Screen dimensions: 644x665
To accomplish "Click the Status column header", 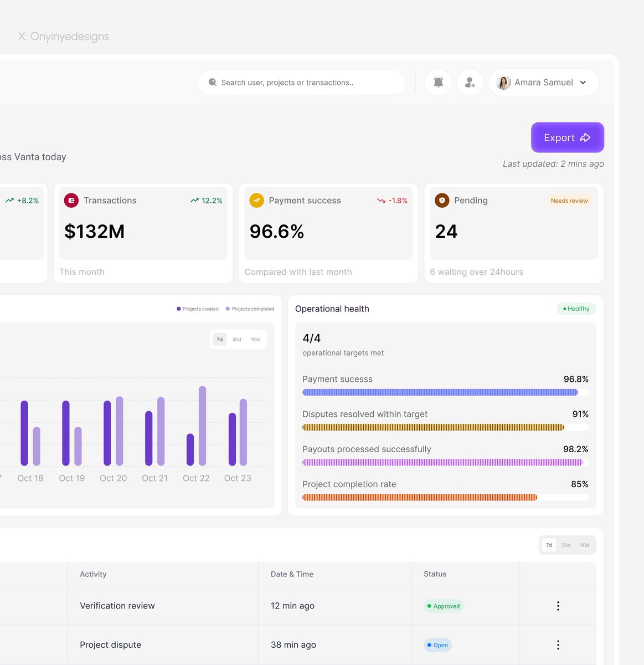I will (435, 574).
